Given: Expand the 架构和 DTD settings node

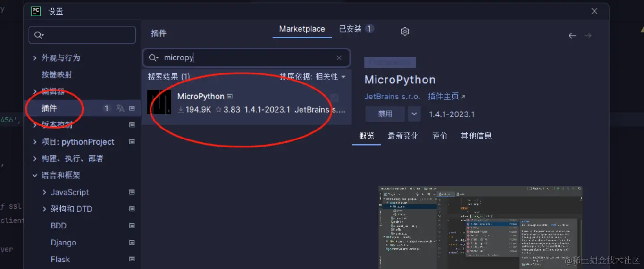Looking at the screenshot, I should [44, 209].
